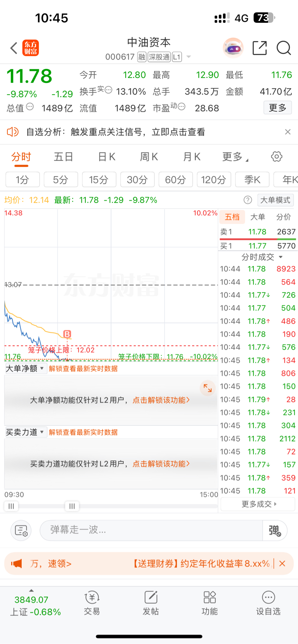Toggle the 弹 danmaku button

coord(275,530)
